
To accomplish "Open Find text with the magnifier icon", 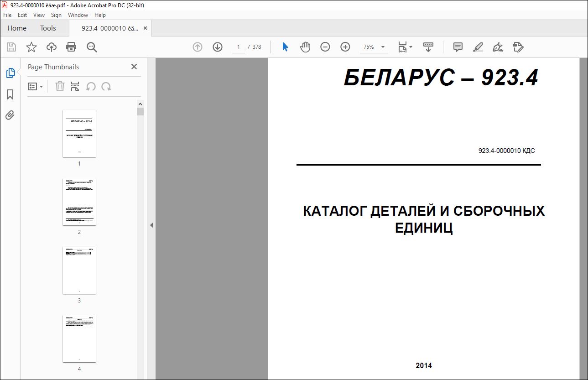I will click(x=92, y=47).
